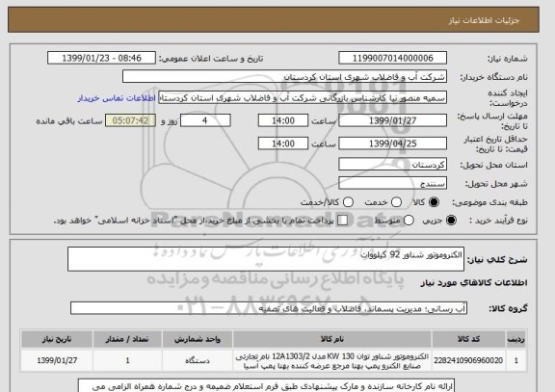Click the response deadline hour 14:00 field
This screenshot has height=392, width=555.
(283, 120)
